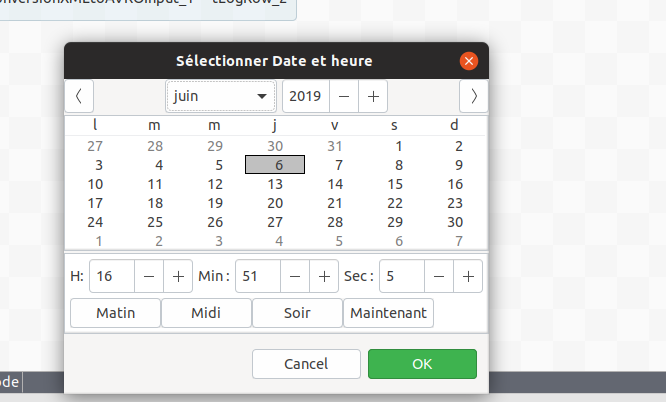Increment the minutes value

[x=324, y=275]
